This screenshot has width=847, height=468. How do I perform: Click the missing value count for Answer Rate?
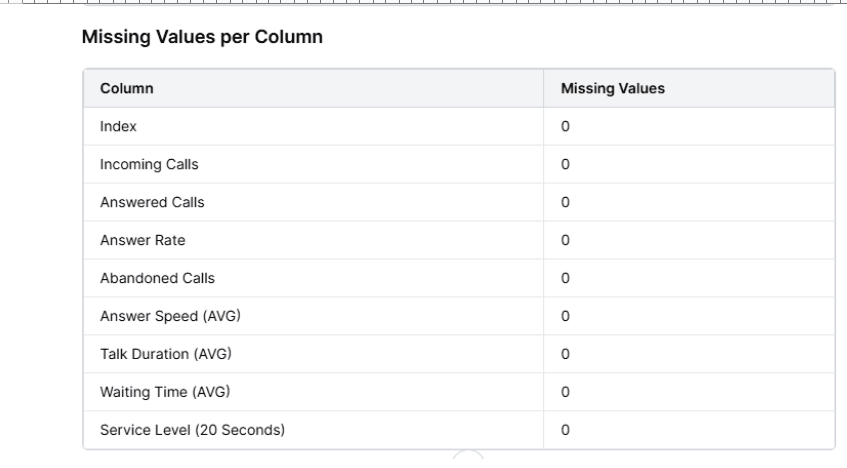click(x=565, y=240)
